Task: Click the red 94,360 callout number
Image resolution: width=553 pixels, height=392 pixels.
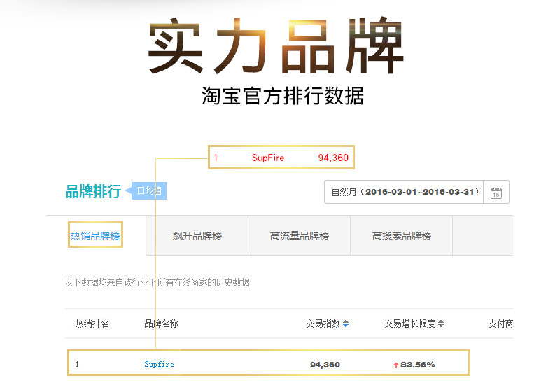Action: point(333,157)
